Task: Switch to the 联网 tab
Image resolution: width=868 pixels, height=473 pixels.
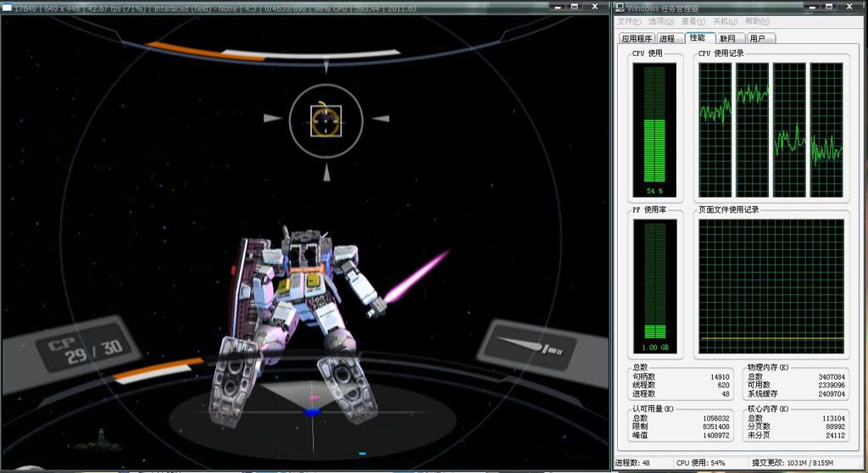Action: [x=729, y=38]
